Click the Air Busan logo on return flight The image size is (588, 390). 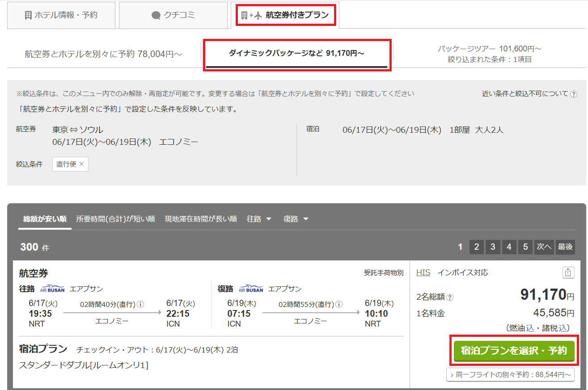[x=251, y=289]
